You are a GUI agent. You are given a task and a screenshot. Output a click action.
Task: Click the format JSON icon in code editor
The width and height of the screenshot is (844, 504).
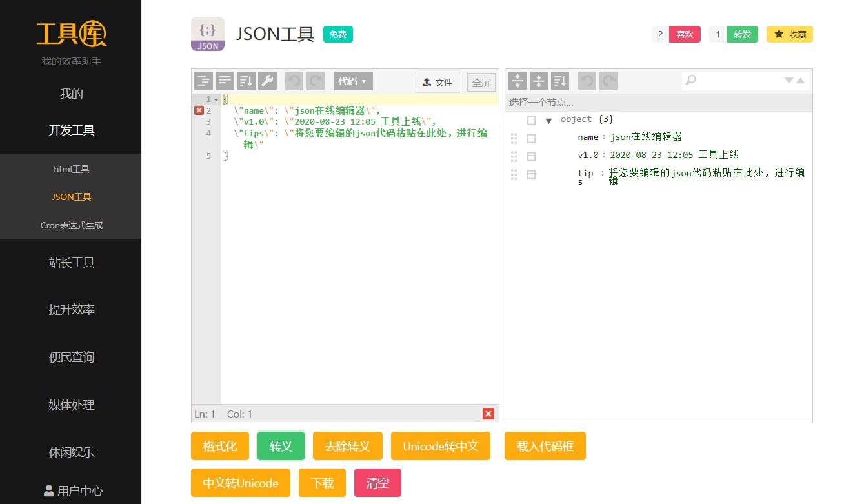point(203,81)
